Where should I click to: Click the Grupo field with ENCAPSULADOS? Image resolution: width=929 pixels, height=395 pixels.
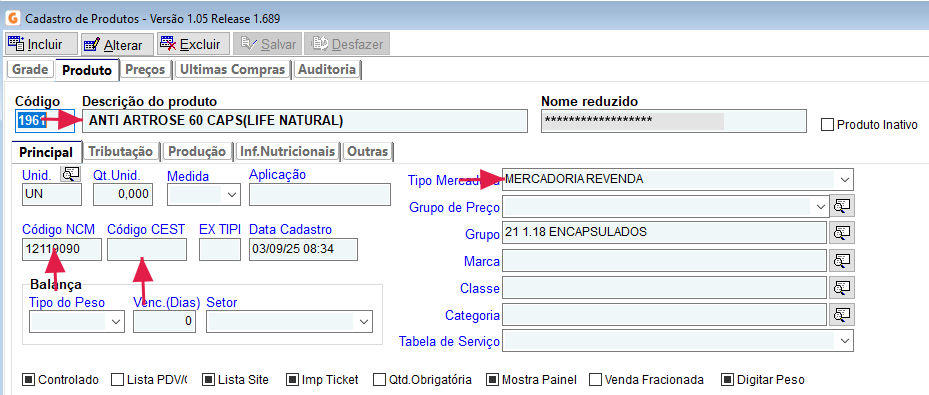[x=664, y=232]
